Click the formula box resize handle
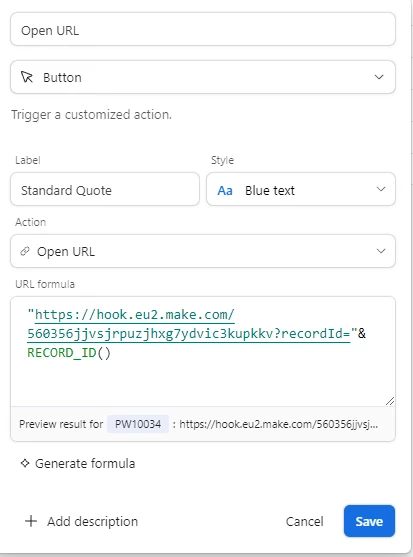 (390, 401)
